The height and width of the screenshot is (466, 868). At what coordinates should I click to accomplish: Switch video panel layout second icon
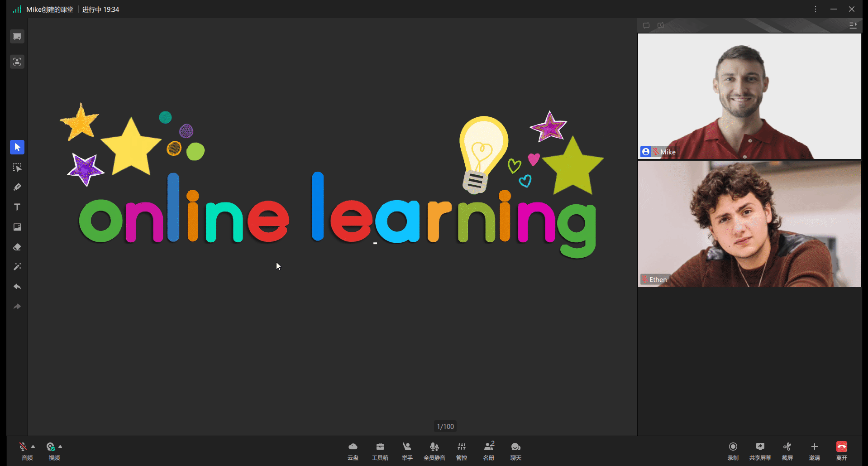(661, 25)
